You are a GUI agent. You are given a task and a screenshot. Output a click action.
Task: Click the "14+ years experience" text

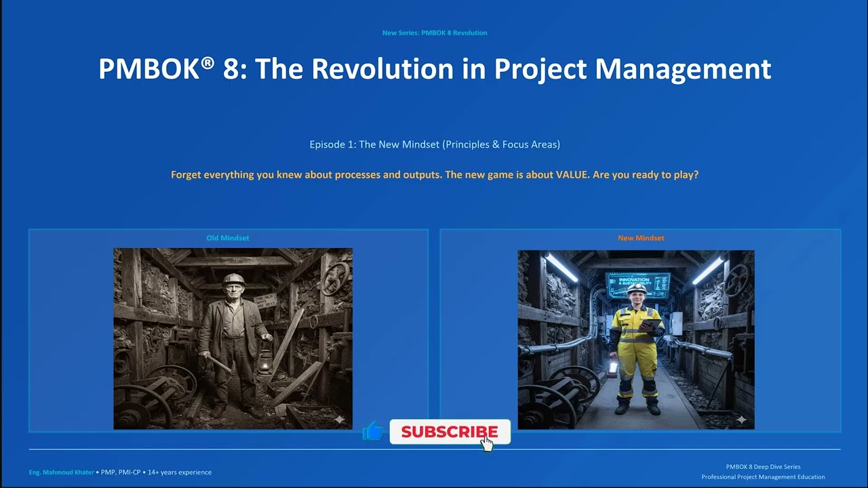coord(180,472)
